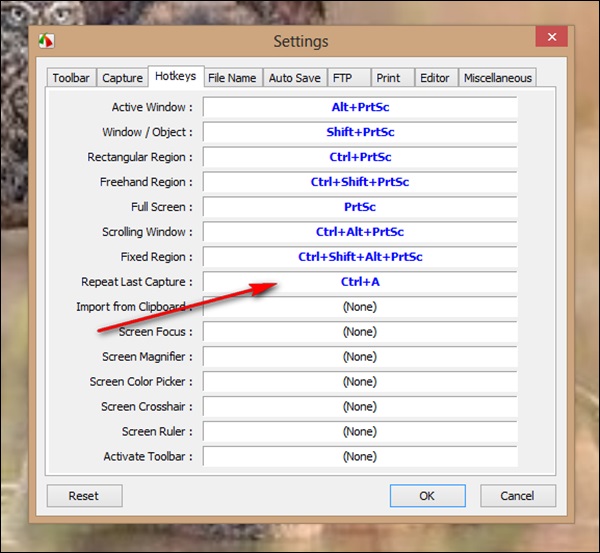Click the Screen Ruler hotkey field
This screenshot has height=553, width=600.
coord(360,431)
